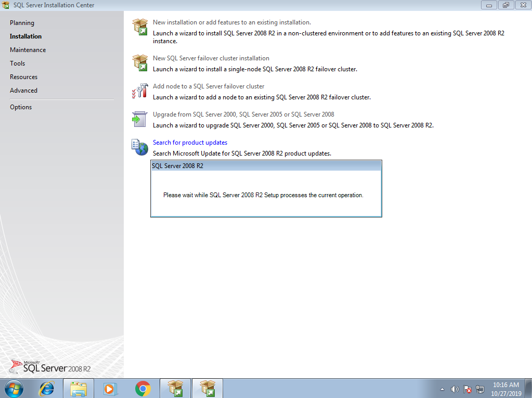Close the Installation Center window
Image resolution: width=532 pixels, height=398 pixels.
(x=523, y=5)
